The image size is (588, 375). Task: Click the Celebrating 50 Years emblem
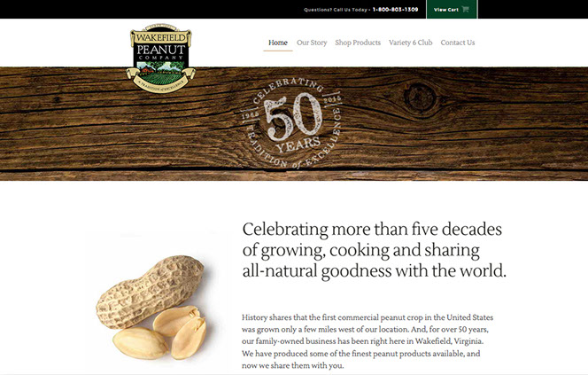(291, 123)
